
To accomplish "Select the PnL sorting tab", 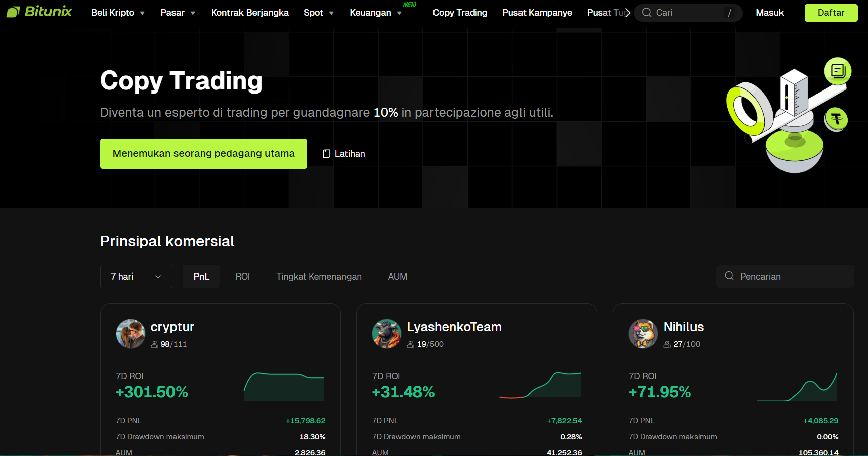I will [201, 277].
